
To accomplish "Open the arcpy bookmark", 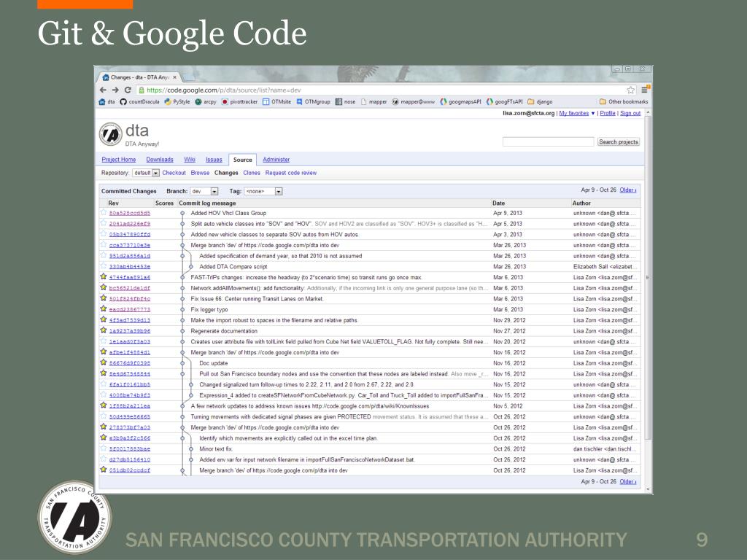I will tap(206, 101).
